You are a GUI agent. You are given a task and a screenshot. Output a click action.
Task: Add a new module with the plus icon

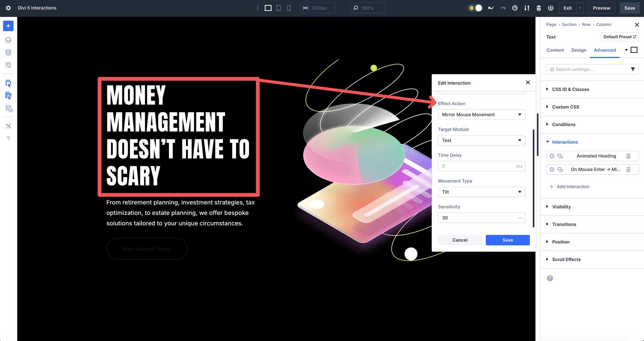click(8, 25)
